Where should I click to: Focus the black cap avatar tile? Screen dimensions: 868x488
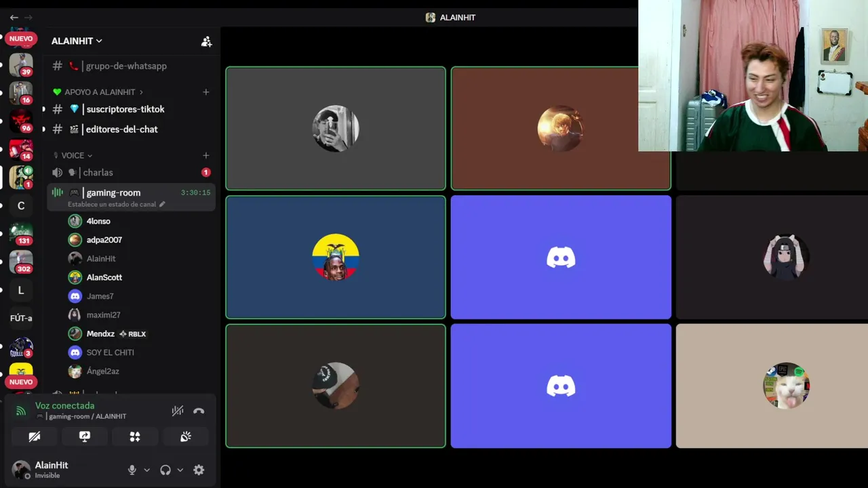[336, 386]
